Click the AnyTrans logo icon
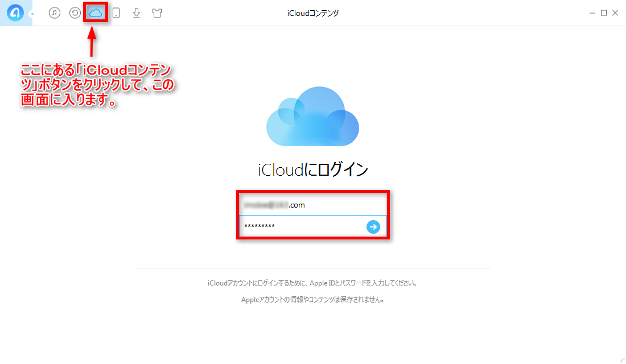This screenshot has height=364, width=626. coord(15,13)
